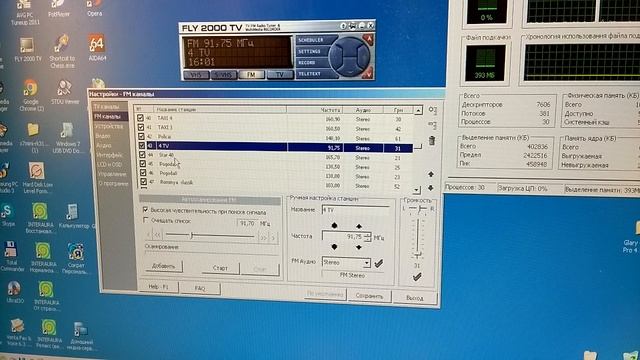Click the trash delete-station icon beside the list

(432, 141)
